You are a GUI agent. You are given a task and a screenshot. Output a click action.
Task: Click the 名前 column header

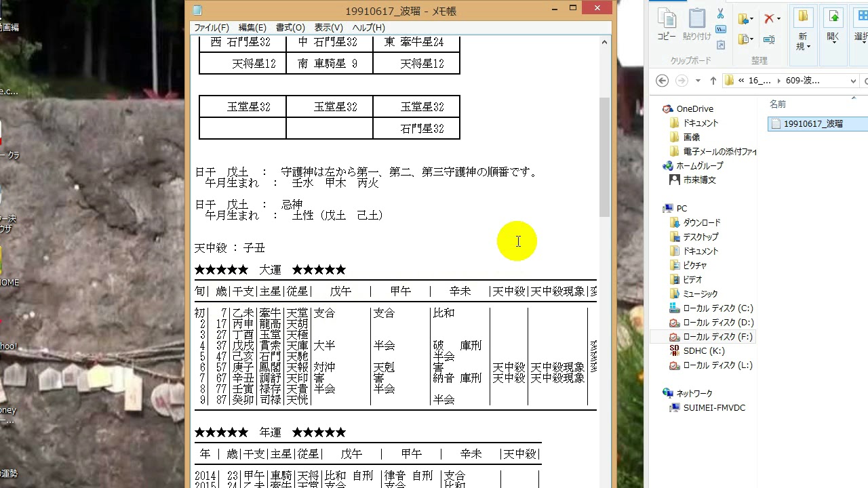[x=778, y=104]
